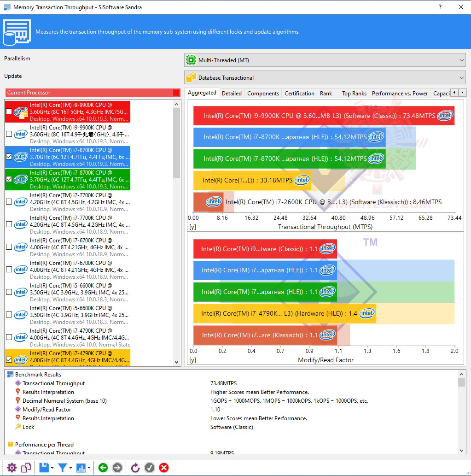Select the unchecked i7-4790K list entry
The width and height of the screenshot is (471, 476).
pyautogui.click(x=68, y=337)
